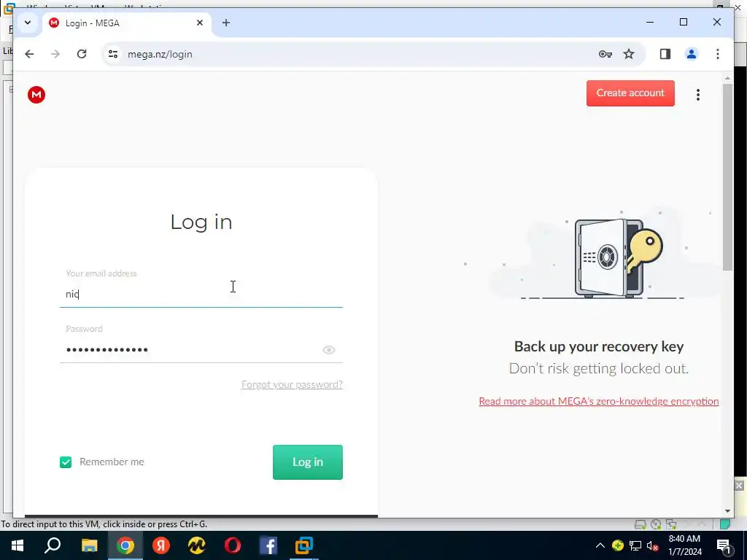Launch Yandex browser from the taskbar

coord(161,545)
